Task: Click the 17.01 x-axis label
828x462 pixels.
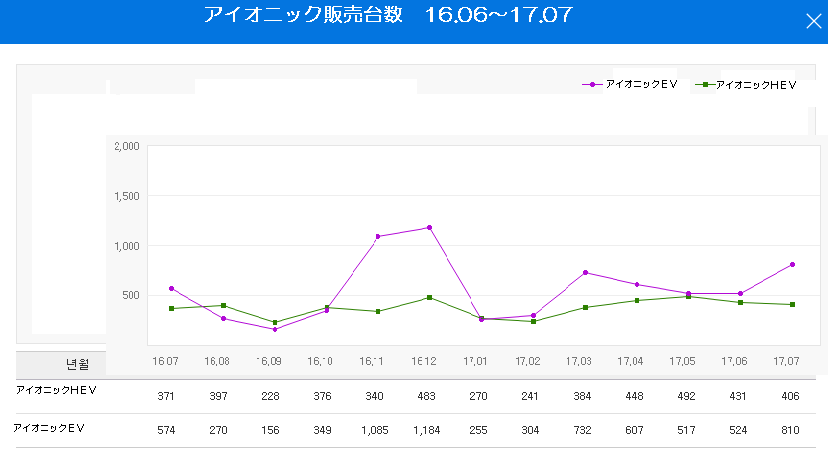Action: tap(475, 361)
